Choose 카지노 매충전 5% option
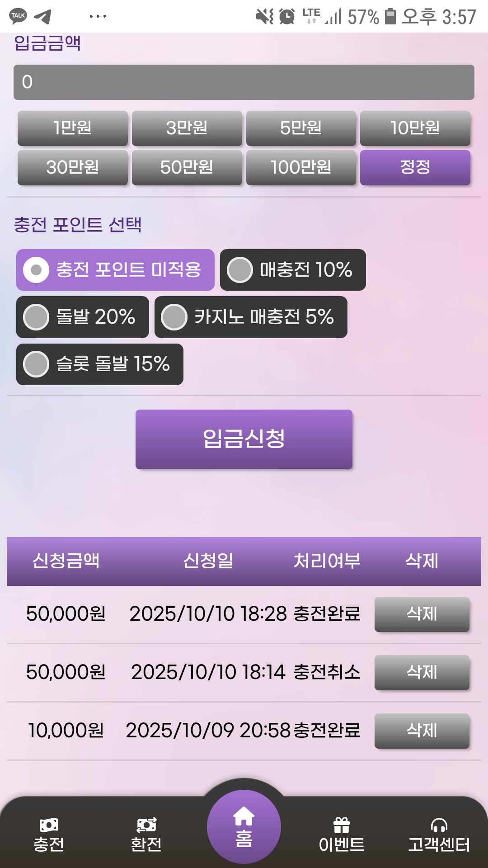Screen dimensions: 488x868 click(x=174, y=317)
